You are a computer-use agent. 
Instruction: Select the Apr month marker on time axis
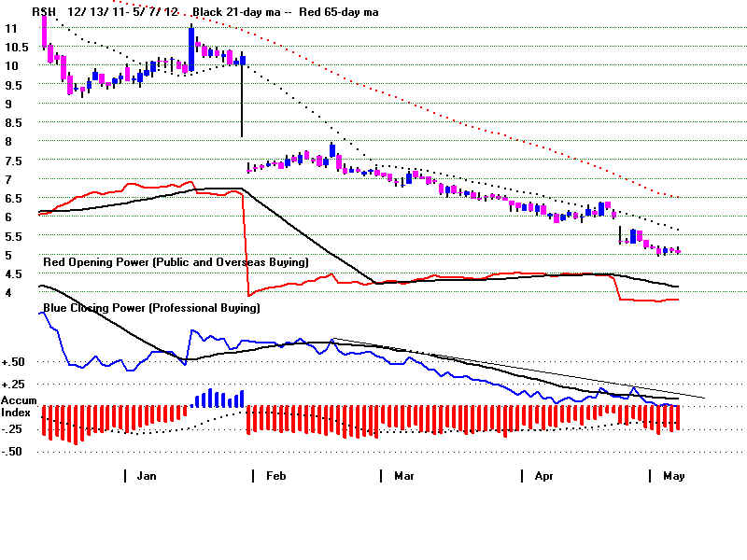click(543, 476)
